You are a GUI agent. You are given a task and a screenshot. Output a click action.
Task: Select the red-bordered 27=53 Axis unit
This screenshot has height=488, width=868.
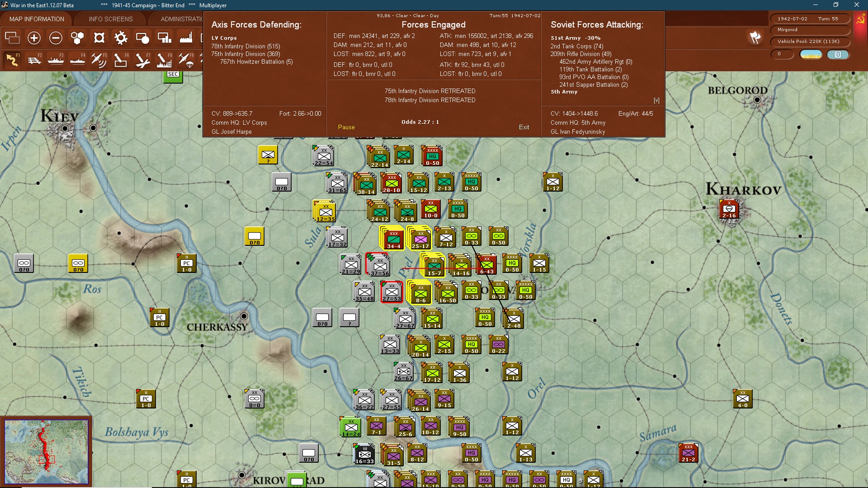(x=392, y=292)
